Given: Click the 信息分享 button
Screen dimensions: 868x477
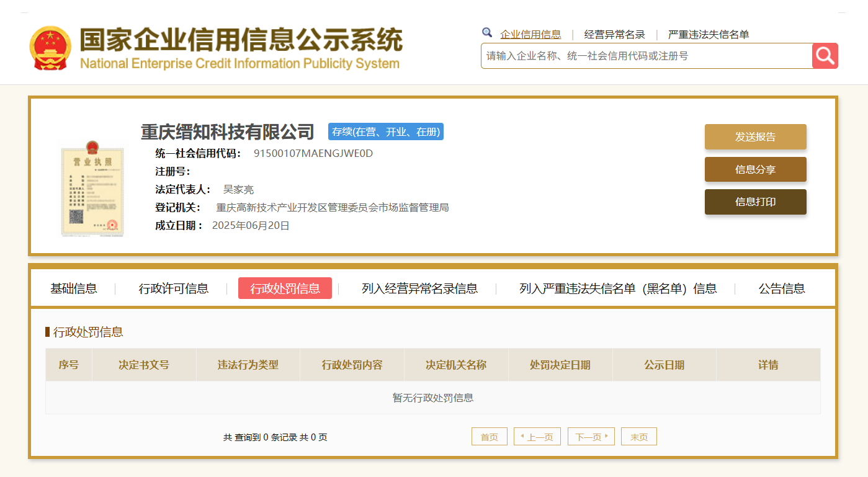Looking at the screenshot, I should (x=755, y=169).
